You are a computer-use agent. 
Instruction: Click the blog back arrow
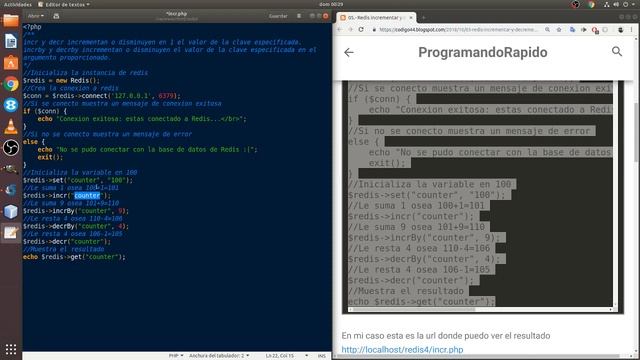coord(349,52)
